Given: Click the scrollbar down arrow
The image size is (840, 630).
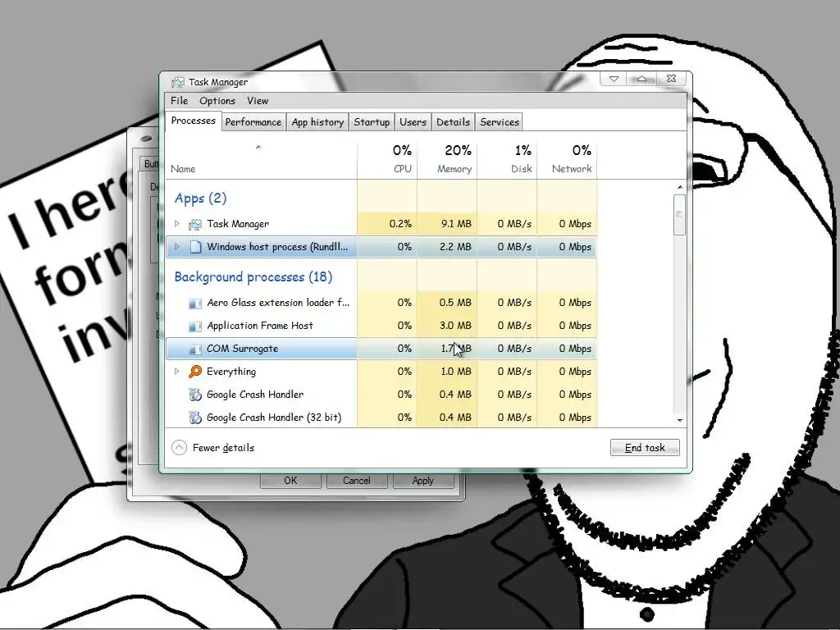Looking at the screenshot, I should (680, 421).
